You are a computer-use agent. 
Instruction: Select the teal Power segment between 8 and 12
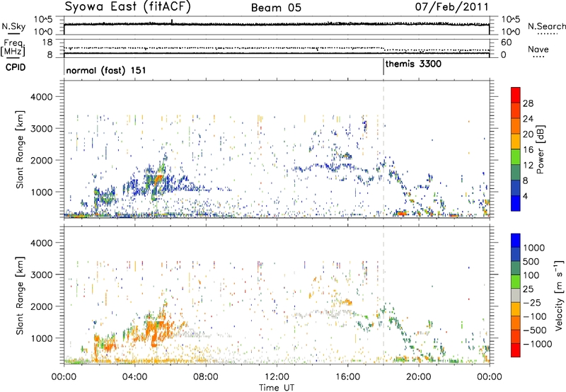tap(516, 172)
